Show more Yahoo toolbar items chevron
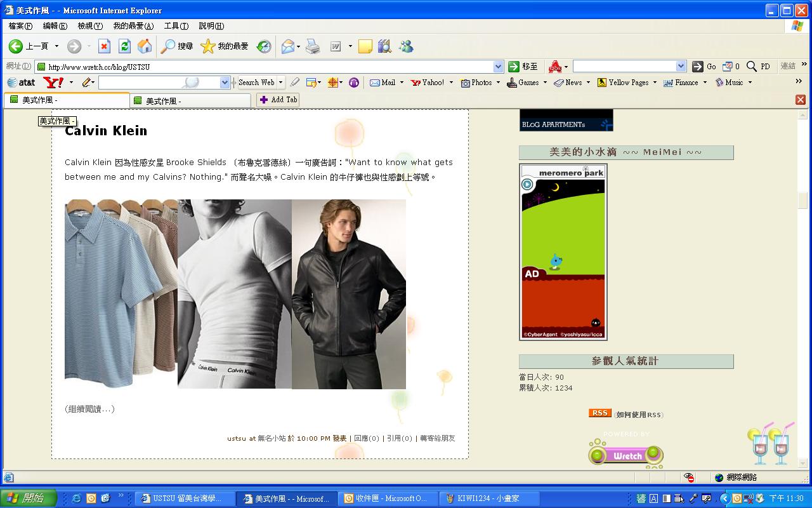This screenshot has width=812, height=508. pos(799,81)
